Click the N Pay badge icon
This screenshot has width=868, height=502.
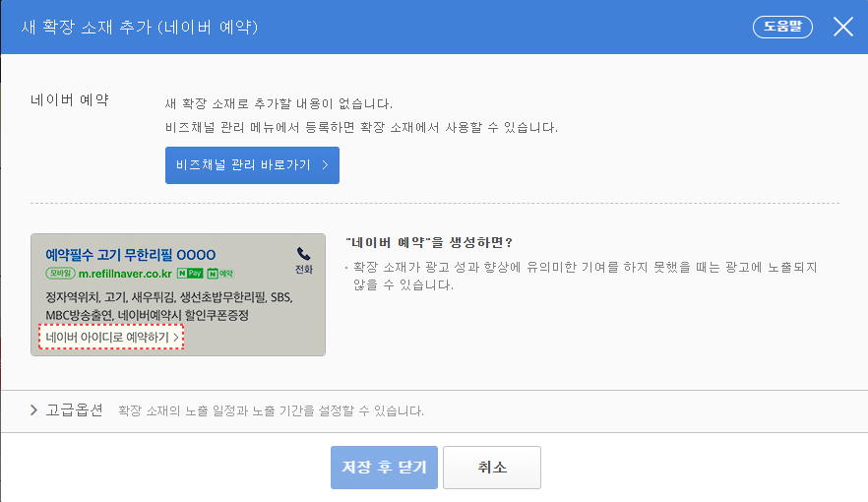(190, 274)
